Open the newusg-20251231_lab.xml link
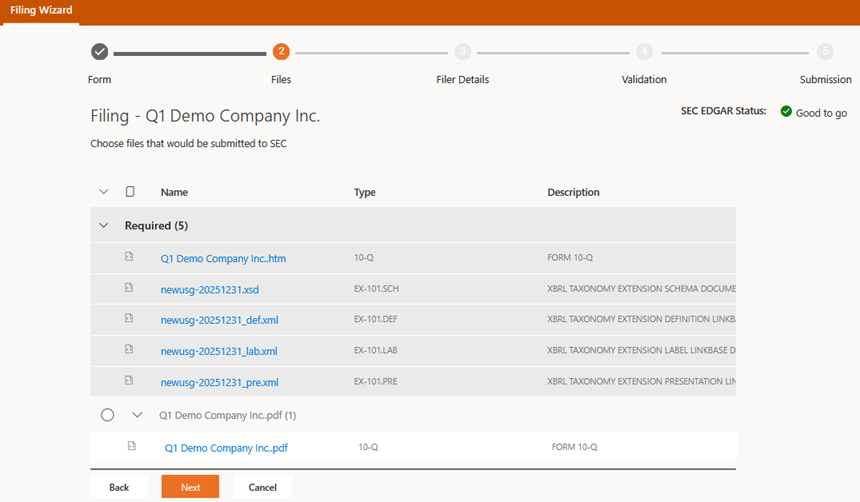The height and width of the screenshot is (502, 860). point(219,351)
